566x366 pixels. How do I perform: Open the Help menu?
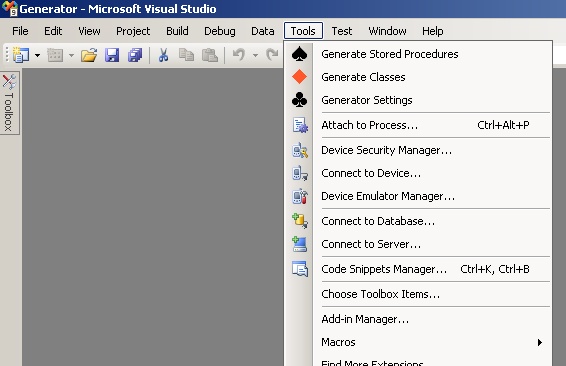click(432, 31)
